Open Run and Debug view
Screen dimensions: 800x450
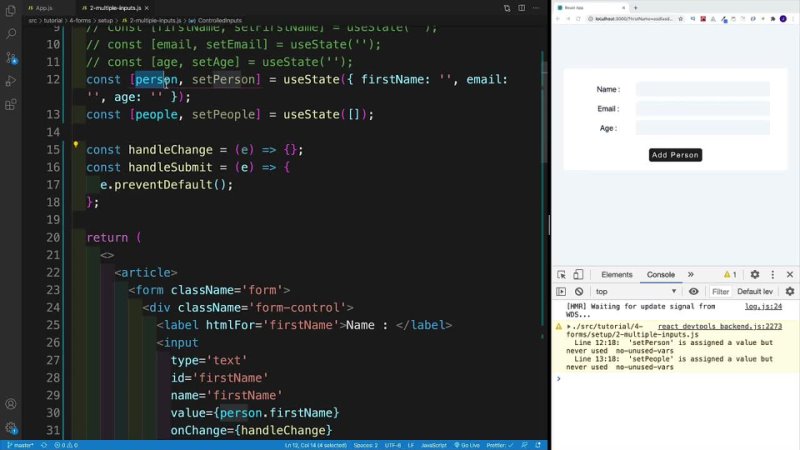pos(10,81)
